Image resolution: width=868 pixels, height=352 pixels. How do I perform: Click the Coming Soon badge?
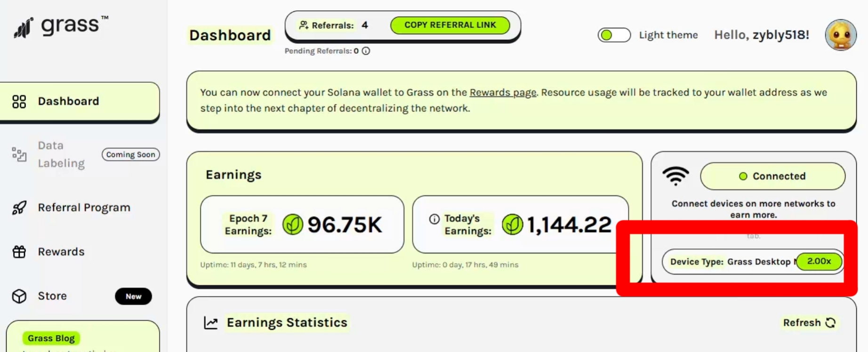pos(130,154)
